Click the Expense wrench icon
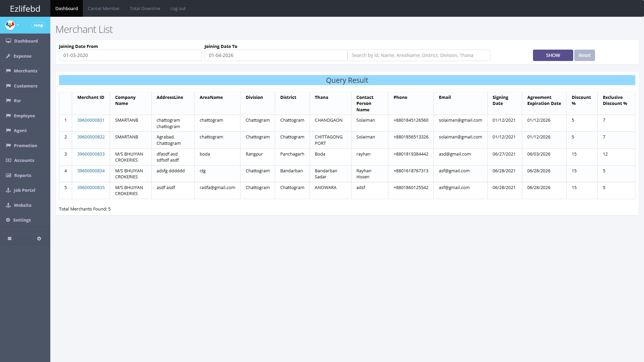The image size is (644, 362). tap(8, 56)
